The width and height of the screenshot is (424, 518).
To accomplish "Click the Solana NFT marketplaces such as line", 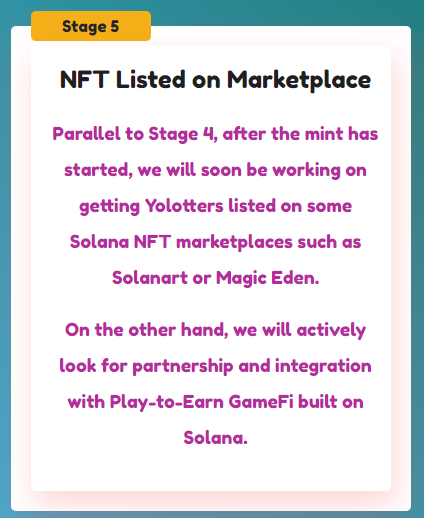I will tap(215, 242).
